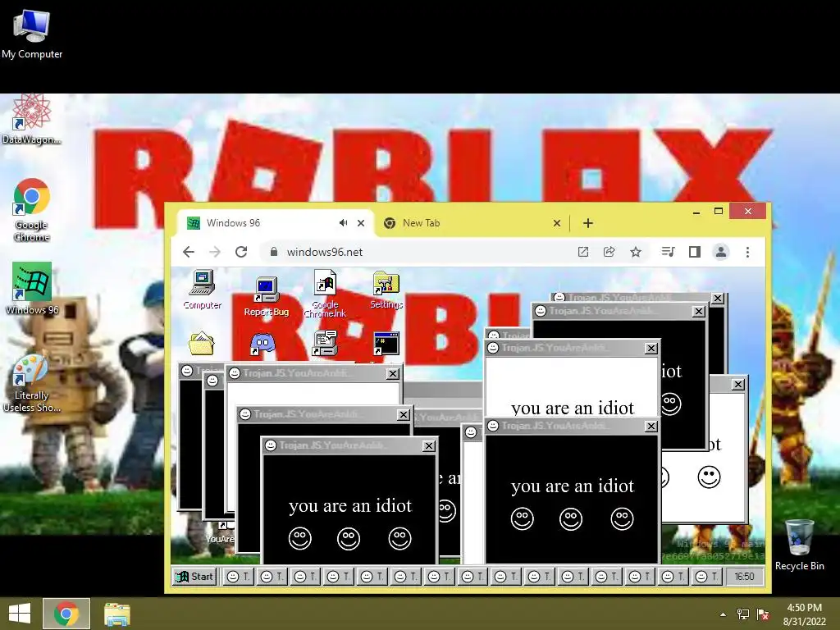Go forward in Chrome
Image resolution: width=840 pixels, height=630 pixels.
click(x=215, y=252)
